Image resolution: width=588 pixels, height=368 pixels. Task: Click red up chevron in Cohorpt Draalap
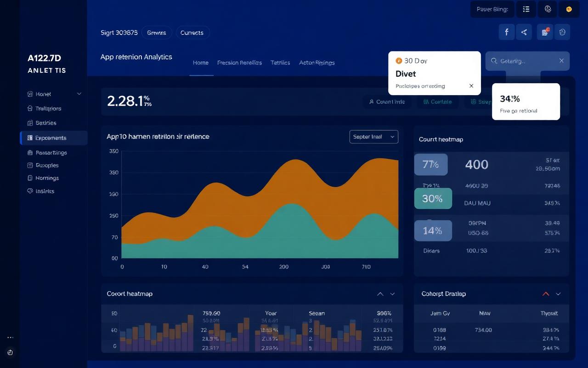(x=546, y=294)
